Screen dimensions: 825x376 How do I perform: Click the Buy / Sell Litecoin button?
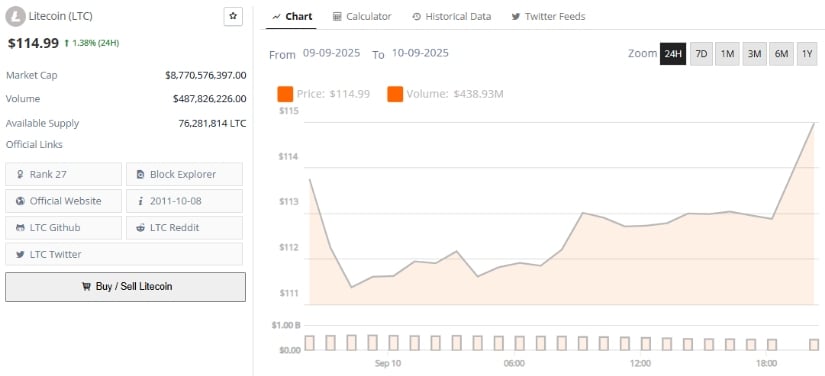pyautogui.click(x=125, y=287)
